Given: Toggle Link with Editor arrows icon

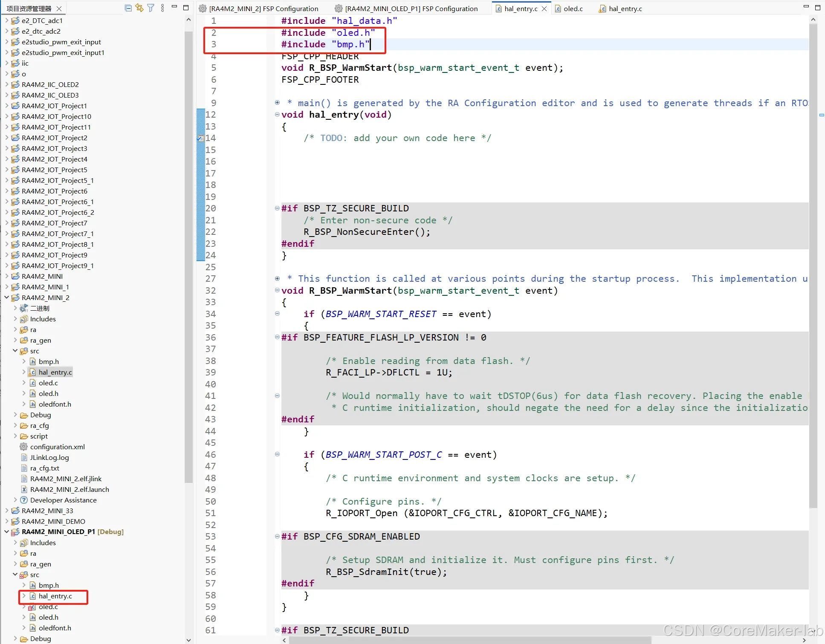Looking at the screenshot, I should tap(139, 8).
